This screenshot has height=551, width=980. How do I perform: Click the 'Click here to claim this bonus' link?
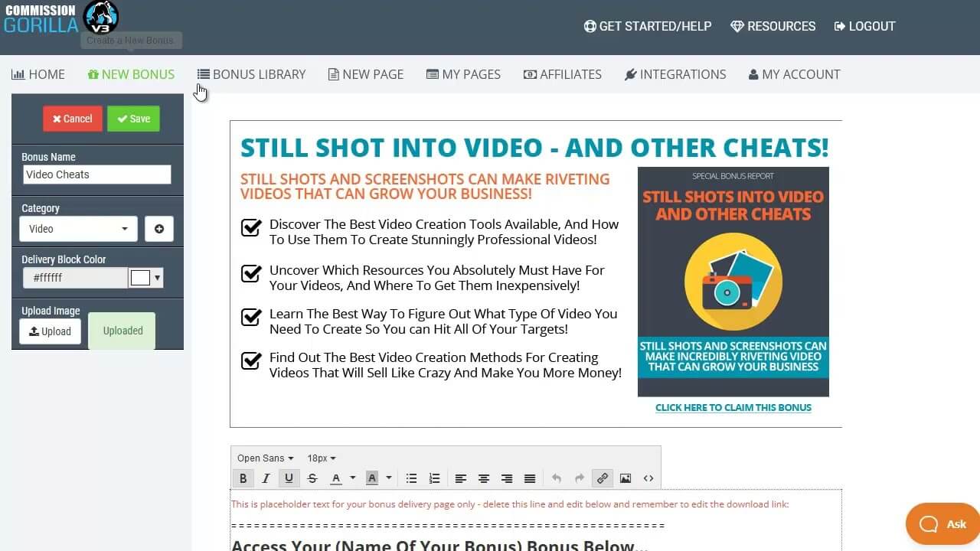[x=733, y=408]
